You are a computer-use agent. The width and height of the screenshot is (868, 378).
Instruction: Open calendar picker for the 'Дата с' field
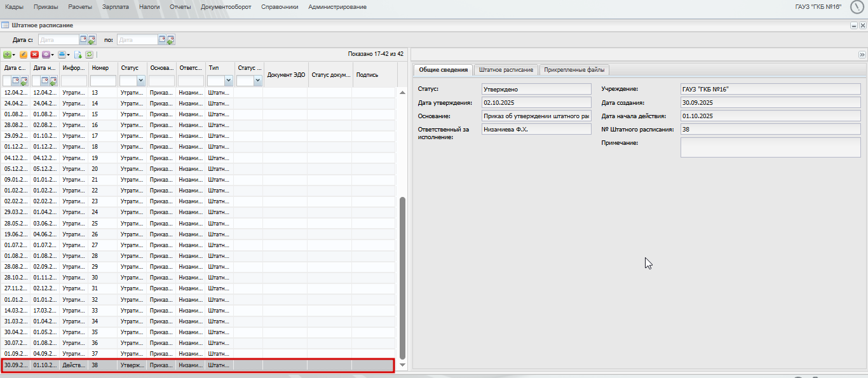tap(83, 39)
